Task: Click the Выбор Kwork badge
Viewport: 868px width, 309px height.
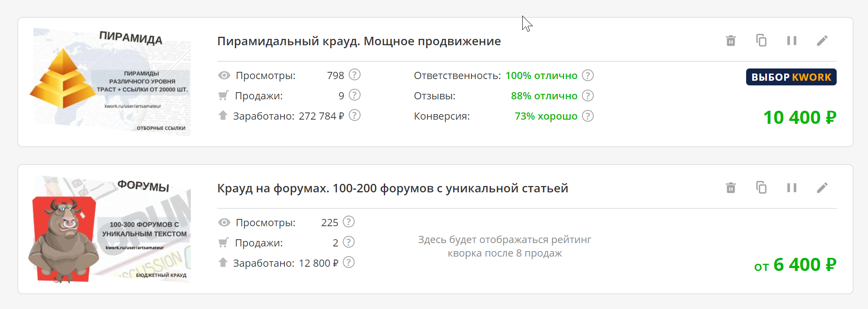Action: pos(791,77)
